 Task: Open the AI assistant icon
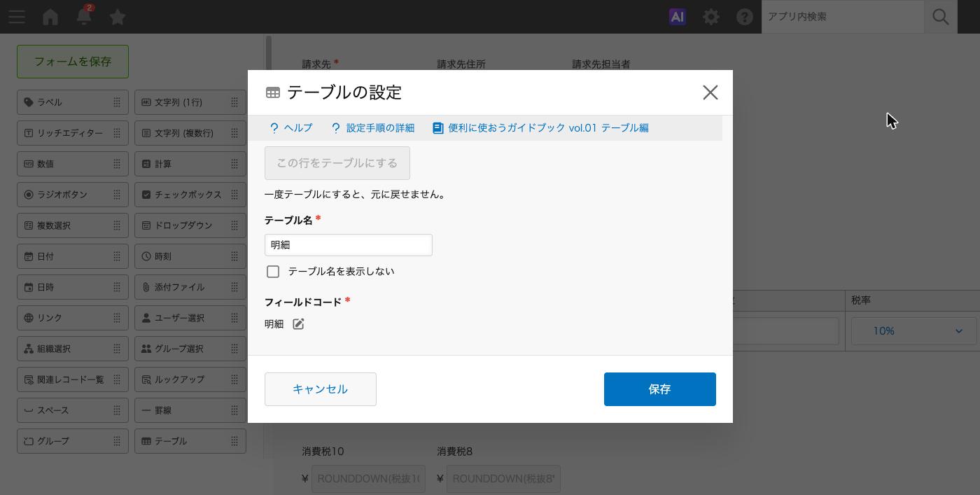[677, 17]
